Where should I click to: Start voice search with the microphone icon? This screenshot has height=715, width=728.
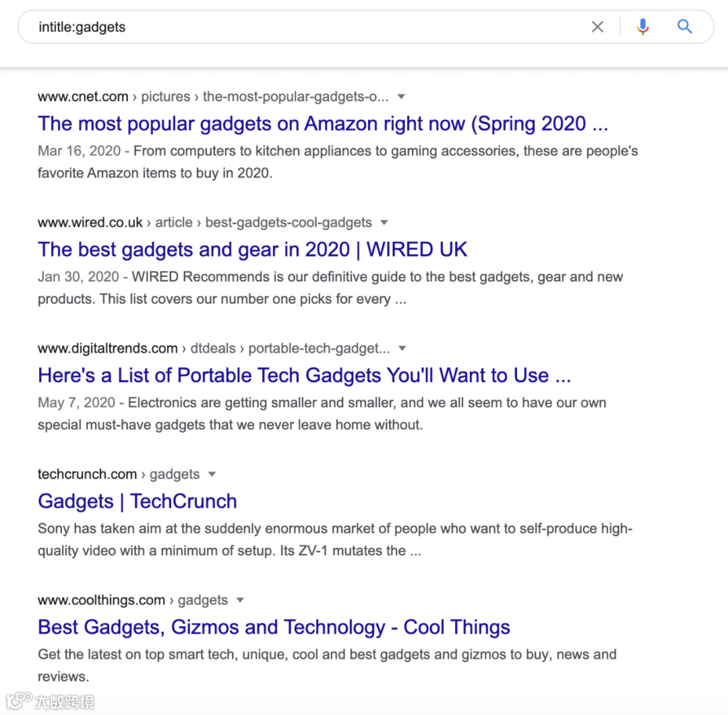tap(642, 27)
